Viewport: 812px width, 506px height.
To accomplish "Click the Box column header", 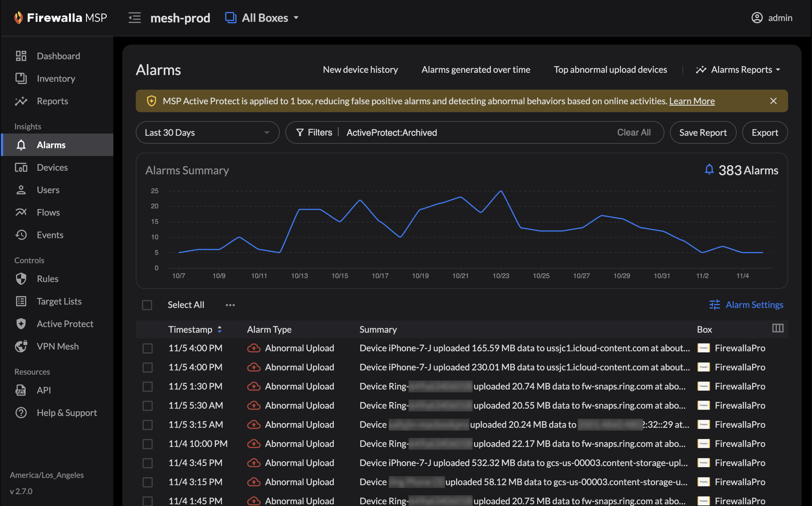I will point(704,329).
